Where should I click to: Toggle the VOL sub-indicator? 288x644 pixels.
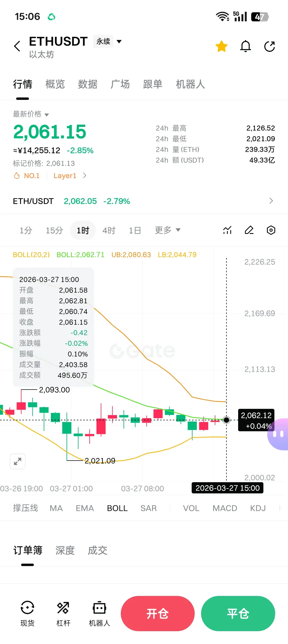click(x=191, y=508)
